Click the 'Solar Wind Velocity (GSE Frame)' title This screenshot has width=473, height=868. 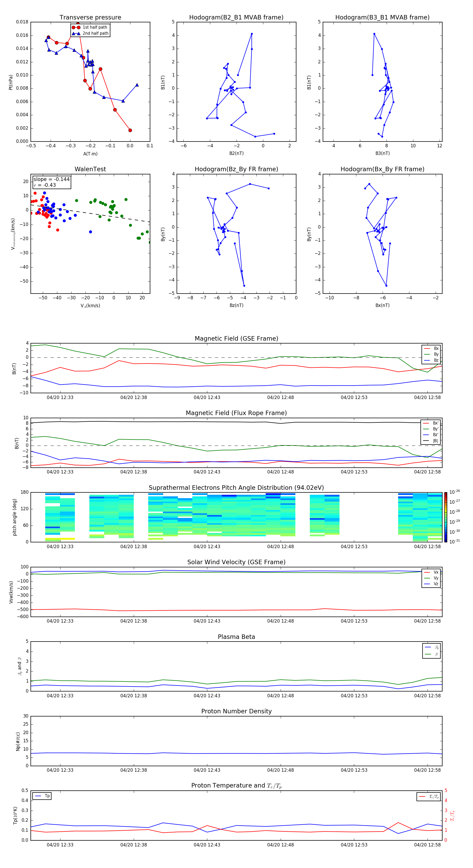click(236, 562)
